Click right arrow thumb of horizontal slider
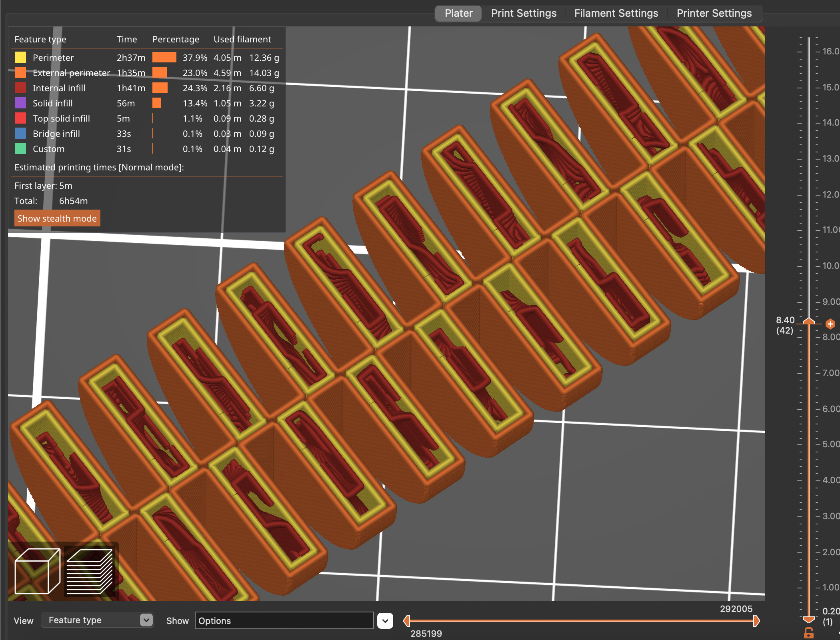Viewport: 840px width, 640px height. click(x=756, y=621)
